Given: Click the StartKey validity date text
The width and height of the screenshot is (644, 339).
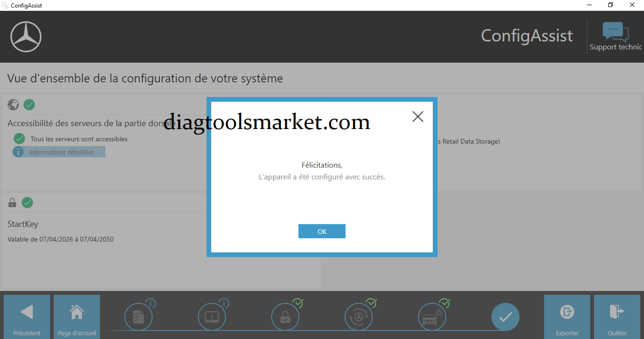Looking at the screenshot, I should [60, 239].
